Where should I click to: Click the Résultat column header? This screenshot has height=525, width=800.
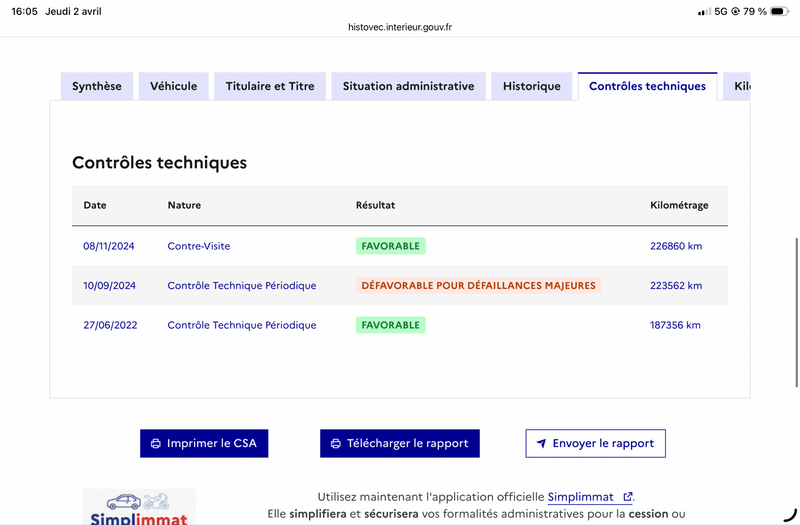click(376, 205)
